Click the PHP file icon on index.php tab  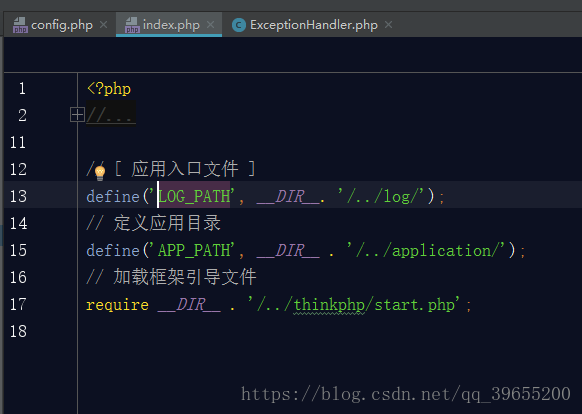(x=132, y=25)
